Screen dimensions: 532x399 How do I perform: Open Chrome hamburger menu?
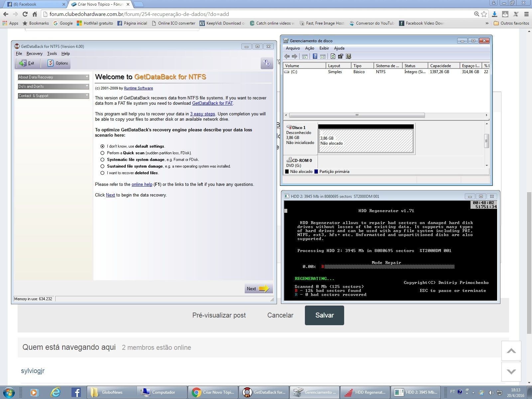click(526, 14)
